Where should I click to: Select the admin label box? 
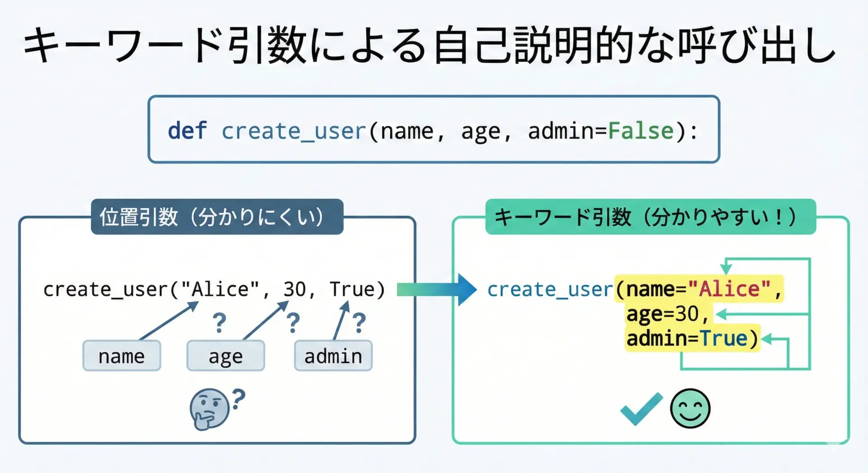pyautogui.click(x=333, y=356)
